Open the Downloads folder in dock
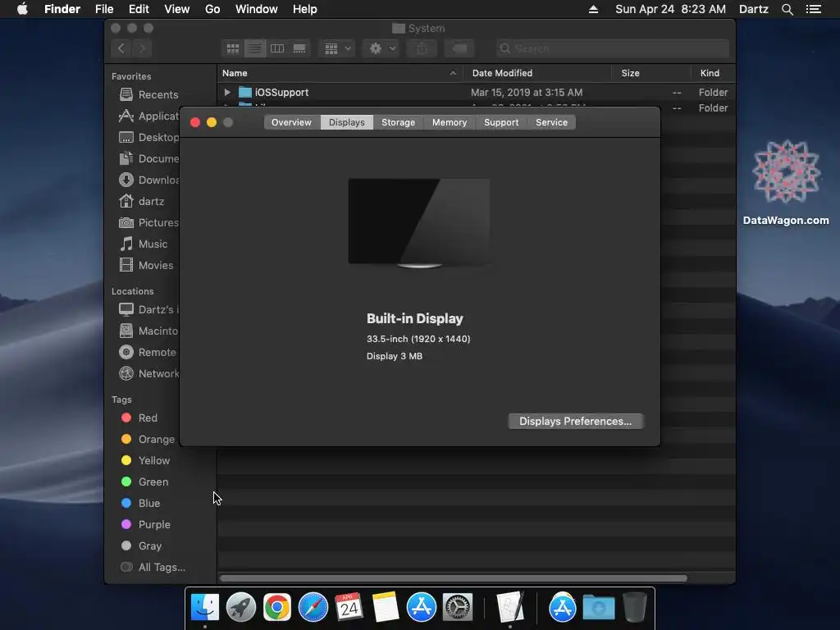This screenshot has height=630, width=840. 598,608
